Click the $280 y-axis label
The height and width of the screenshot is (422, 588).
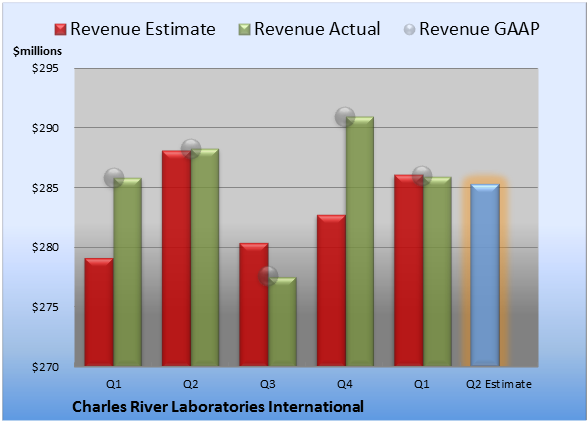tap(45, 247)
